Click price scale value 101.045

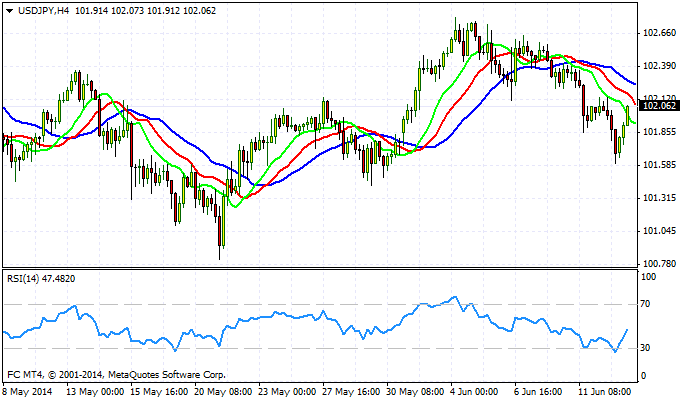tap(659, 231)
